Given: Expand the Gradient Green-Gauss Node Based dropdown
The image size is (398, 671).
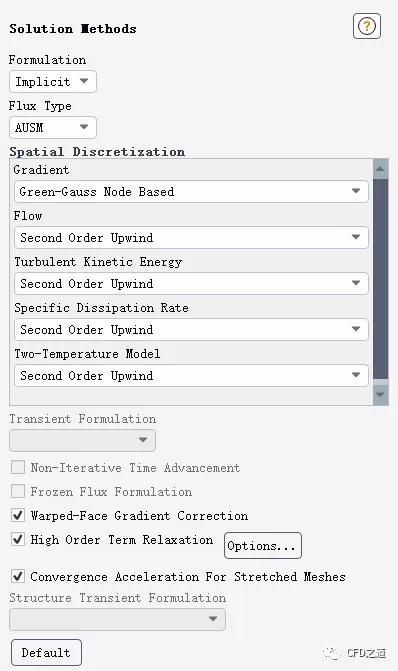Looking at the screenshot, I should [x=191, y=191].
